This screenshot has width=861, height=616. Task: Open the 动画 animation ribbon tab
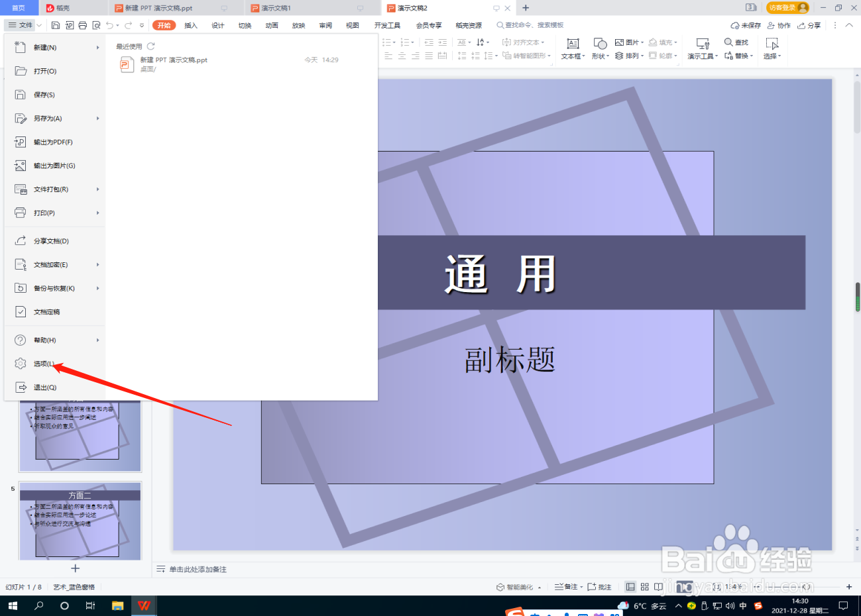pos(272,25)
